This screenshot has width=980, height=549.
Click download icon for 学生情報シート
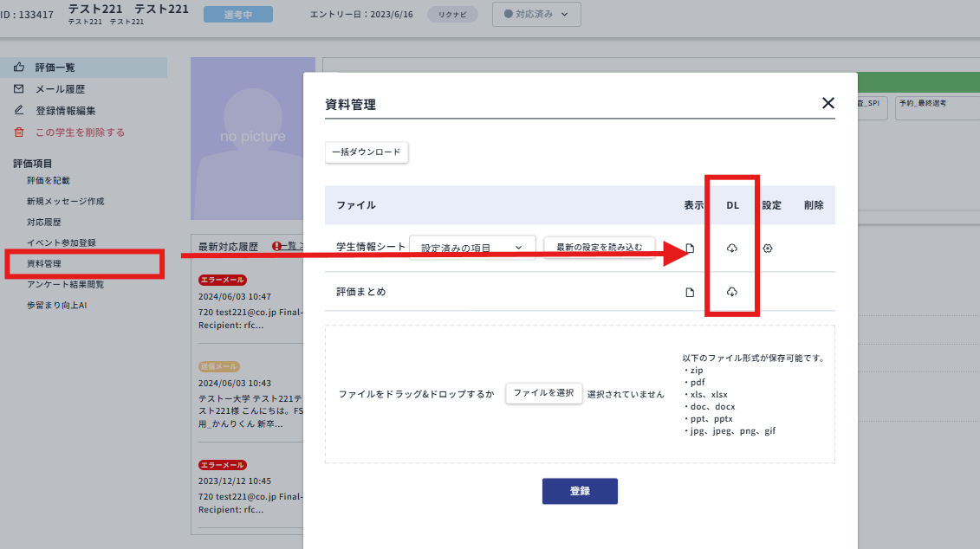coord(731,249)
